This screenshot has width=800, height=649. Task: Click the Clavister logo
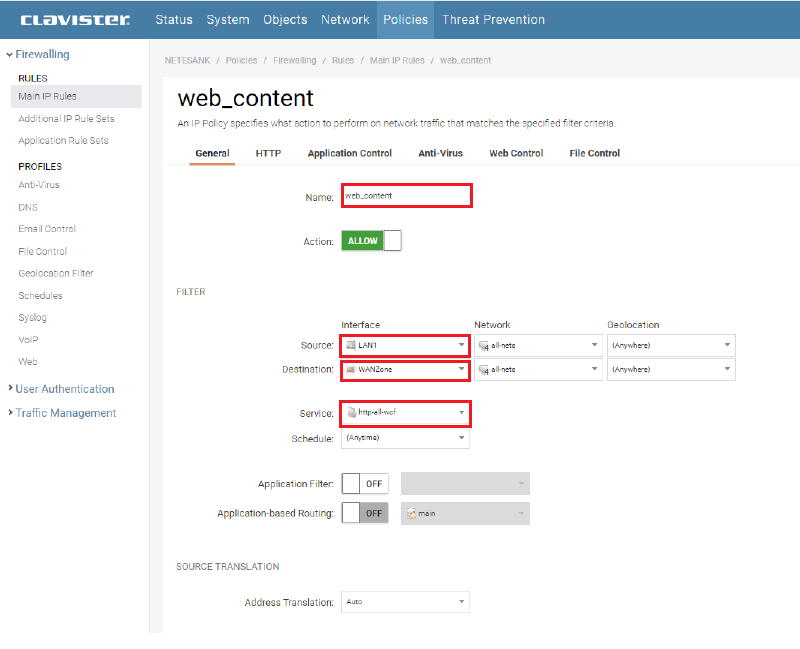75,20
